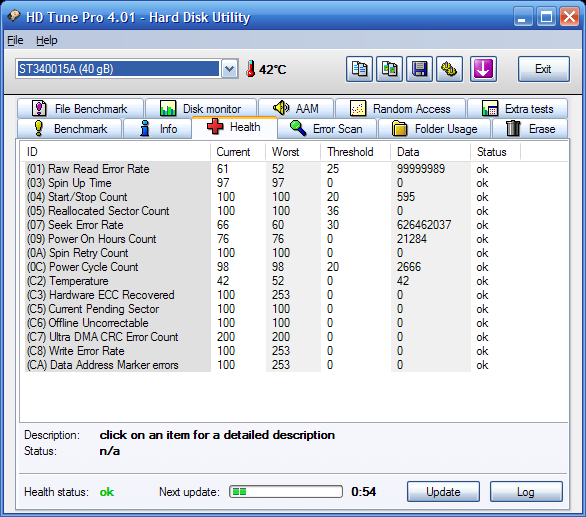Switch to the Benchmark tab

coord(70,129)
